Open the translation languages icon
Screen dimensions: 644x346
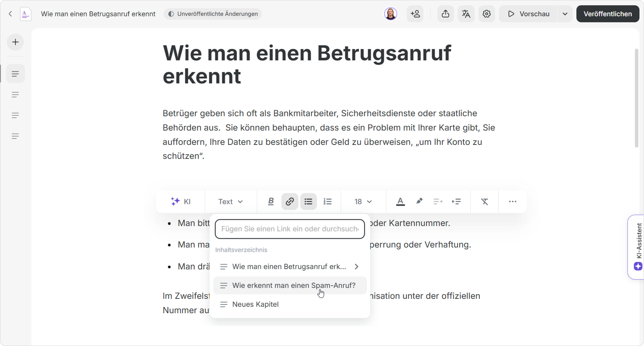pyautogui.click(x=466, y=14)
